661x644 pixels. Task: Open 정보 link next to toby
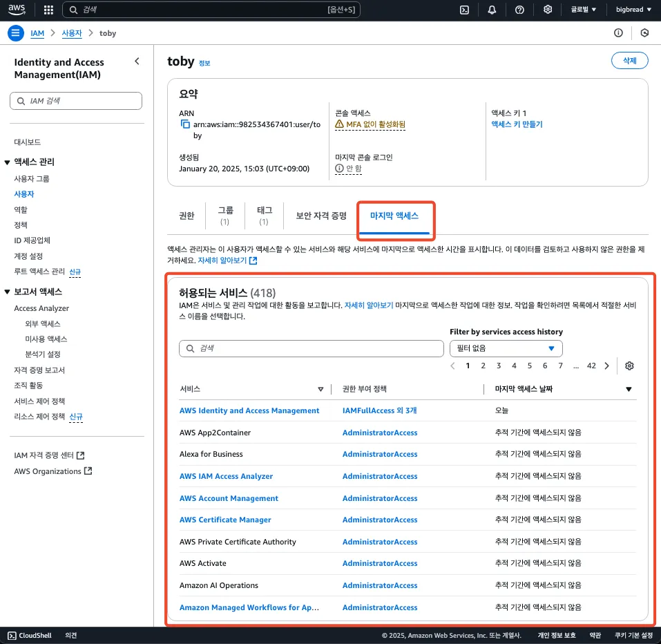click(x=204, y=64)
